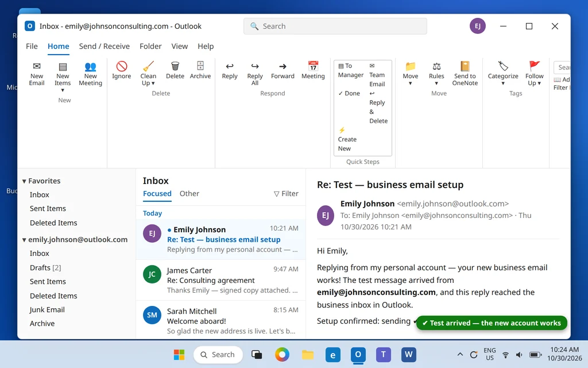Open the View ribbon tab
The image size is (588, 368).
coord(180,46)
